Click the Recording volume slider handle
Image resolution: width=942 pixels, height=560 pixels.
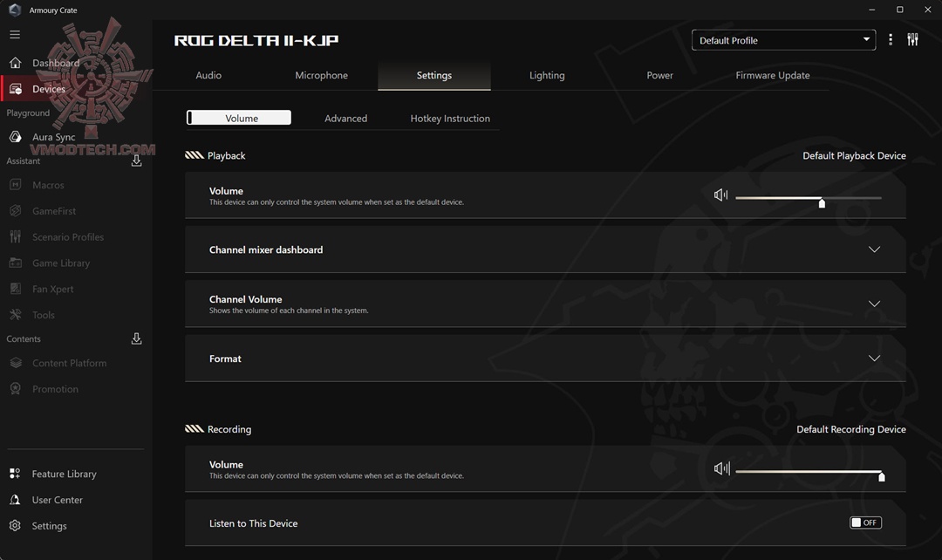click(x=881, y=476)
